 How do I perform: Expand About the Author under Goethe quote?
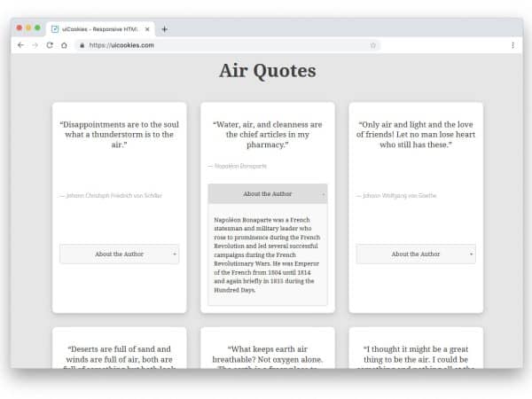[x=416, y=254]
